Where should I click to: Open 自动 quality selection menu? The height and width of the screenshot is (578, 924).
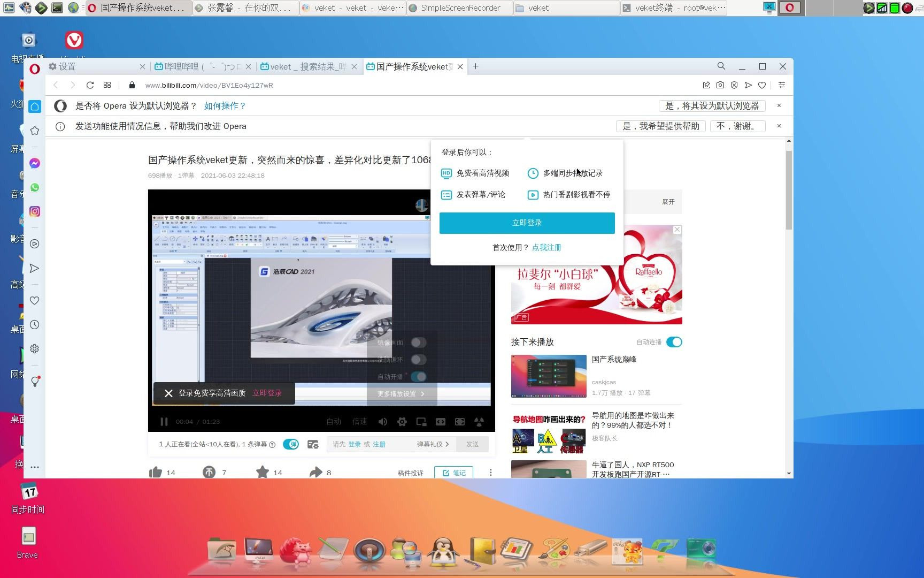[334, 422]
